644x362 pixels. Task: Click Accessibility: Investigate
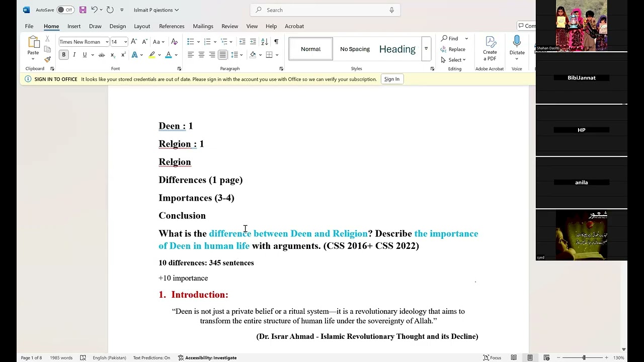coord(207,357)
